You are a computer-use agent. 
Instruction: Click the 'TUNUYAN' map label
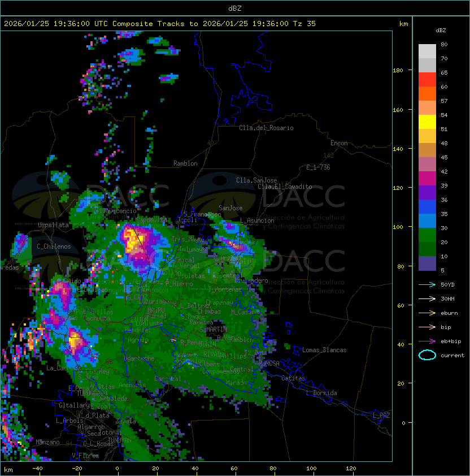point(120,440)
